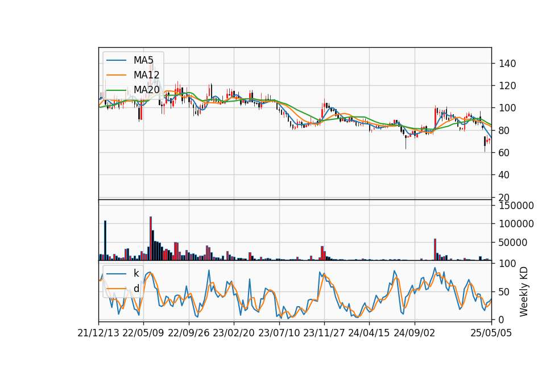Click the 150000 volume axis label
Image resolution: width=546 pixels, height=392 pixels.
[516, 206]
